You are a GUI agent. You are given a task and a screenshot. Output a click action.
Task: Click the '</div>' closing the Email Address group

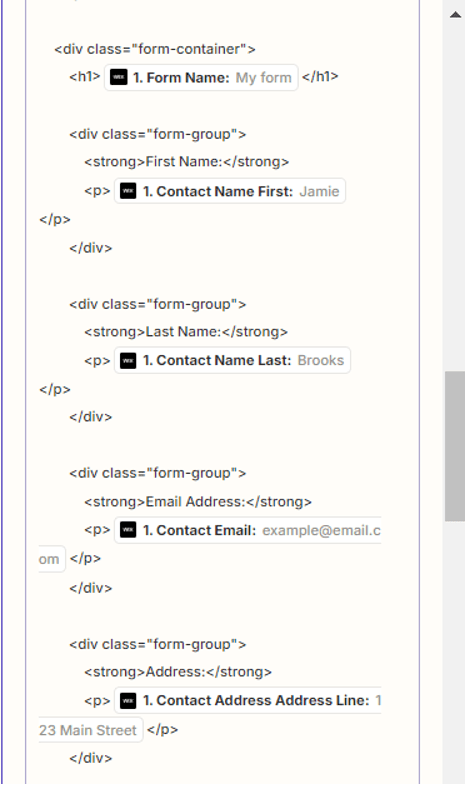tap(91, 588)
